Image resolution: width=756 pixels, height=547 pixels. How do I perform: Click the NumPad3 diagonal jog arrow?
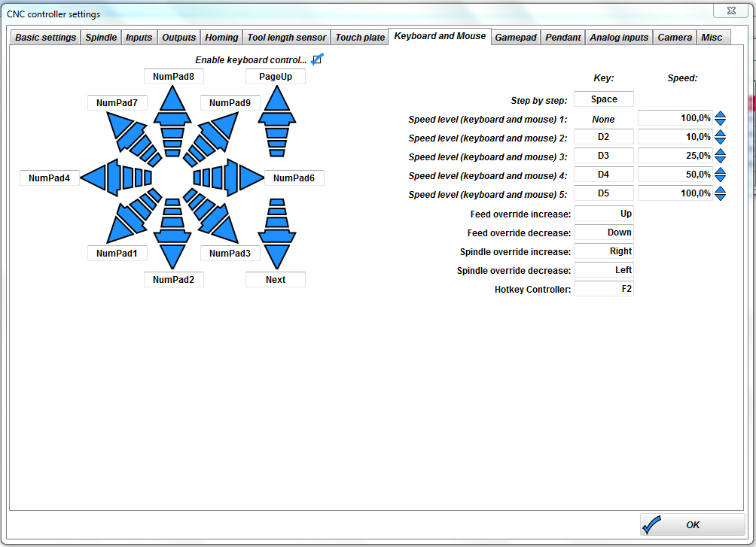tap(219, 225)
